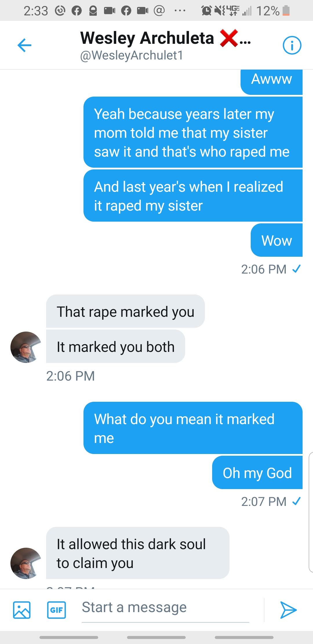Tap the three-dot notification overflow
This screenshot has height=644, width=313.
[x=180, y=11]
